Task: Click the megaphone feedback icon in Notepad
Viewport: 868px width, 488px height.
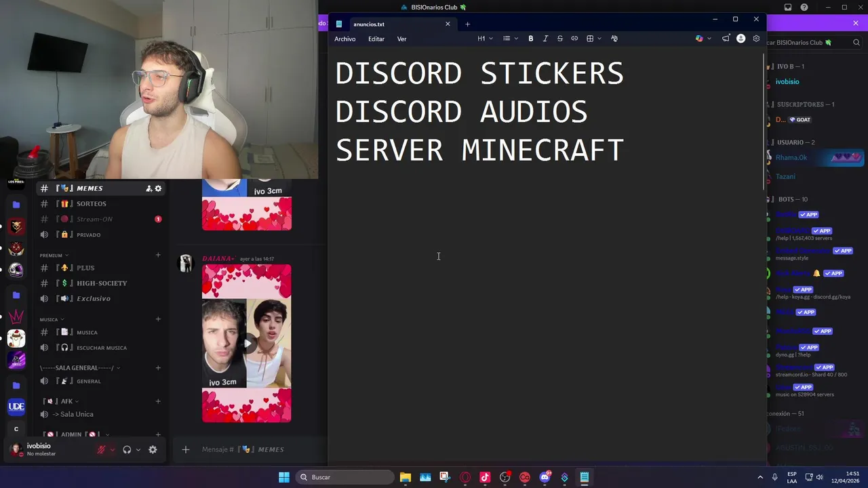Action: tap(726, 39)
